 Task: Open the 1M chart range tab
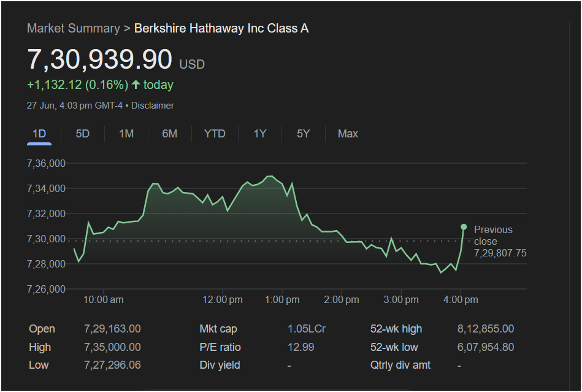coord(126,134)
